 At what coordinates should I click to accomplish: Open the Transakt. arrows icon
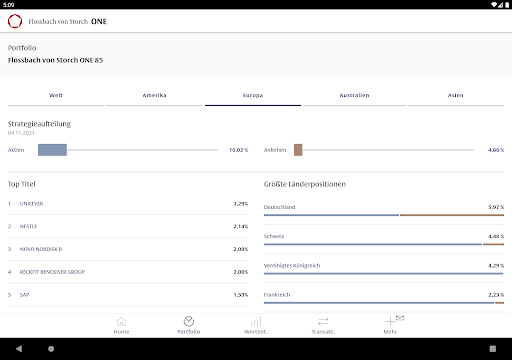(323, 321)
